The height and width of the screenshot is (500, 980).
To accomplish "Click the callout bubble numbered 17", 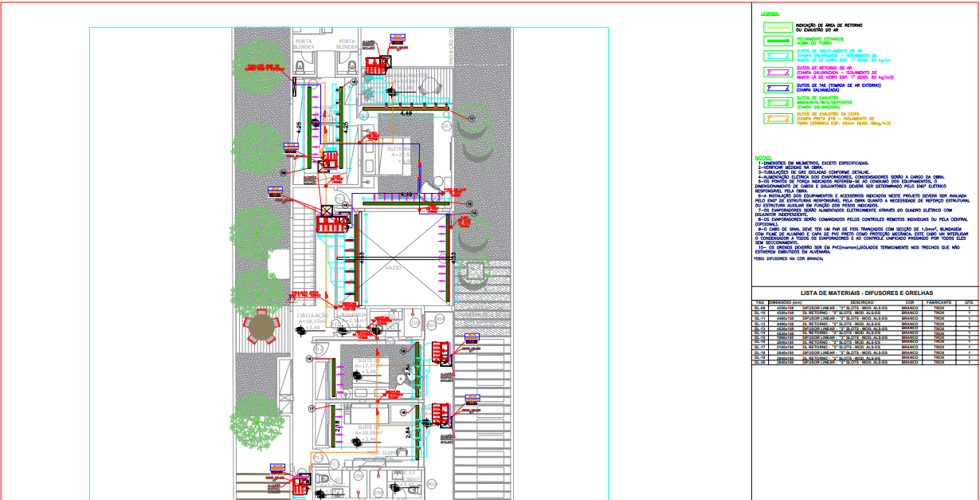I will coord(312,408).
